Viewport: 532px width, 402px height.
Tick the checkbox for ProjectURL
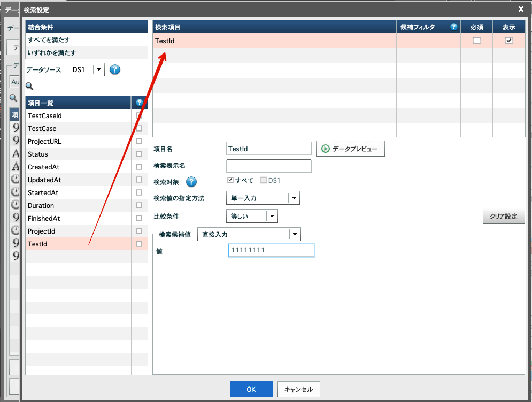(139, 141)
